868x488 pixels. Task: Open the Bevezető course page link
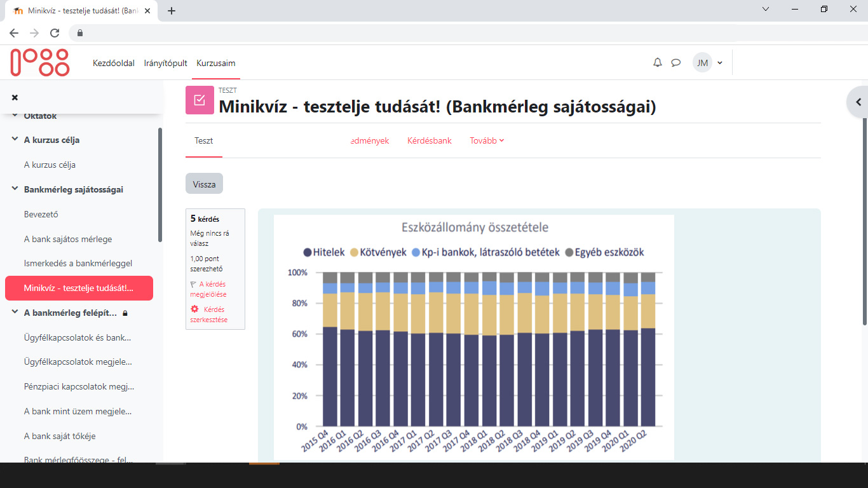[39, 214]
